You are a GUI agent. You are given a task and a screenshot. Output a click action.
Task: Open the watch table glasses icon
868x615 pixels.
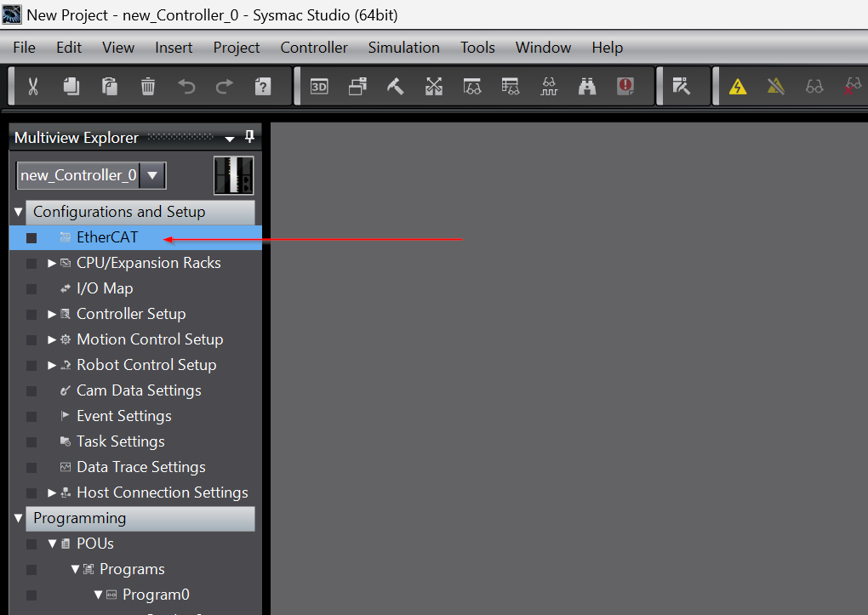pos(510,87)
